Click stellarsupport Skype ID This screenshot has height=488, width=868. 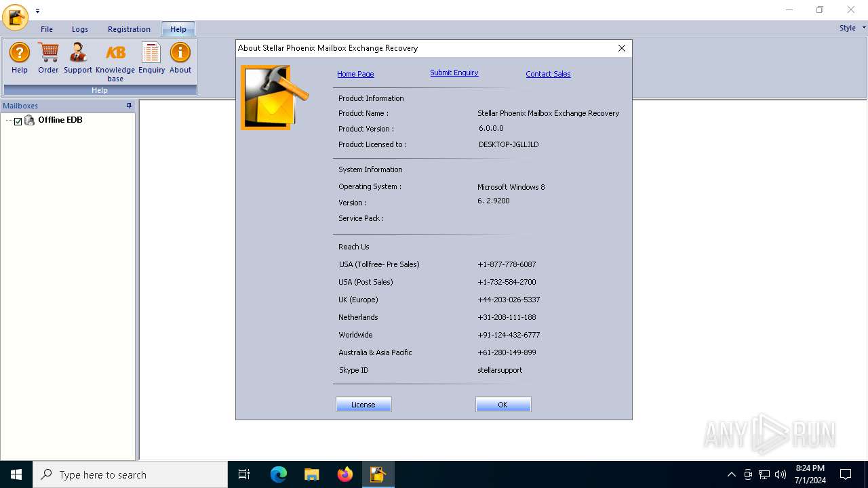click(500, 370)
